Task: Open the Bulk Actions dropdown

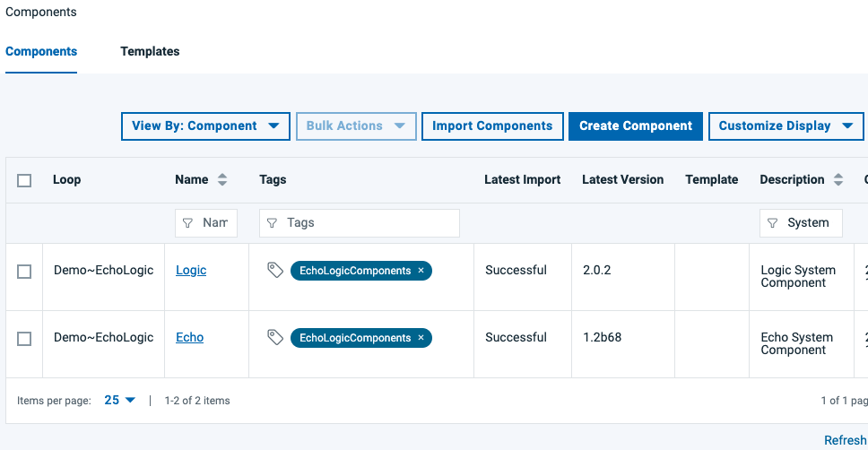Action: [356, 126]
